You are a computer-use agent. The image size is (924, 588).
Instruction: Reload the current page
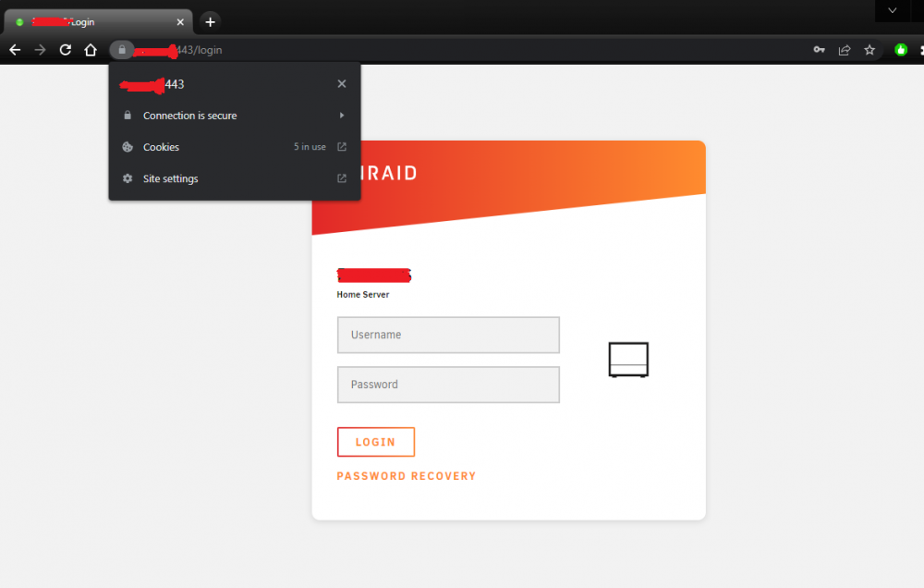[66, 50]
